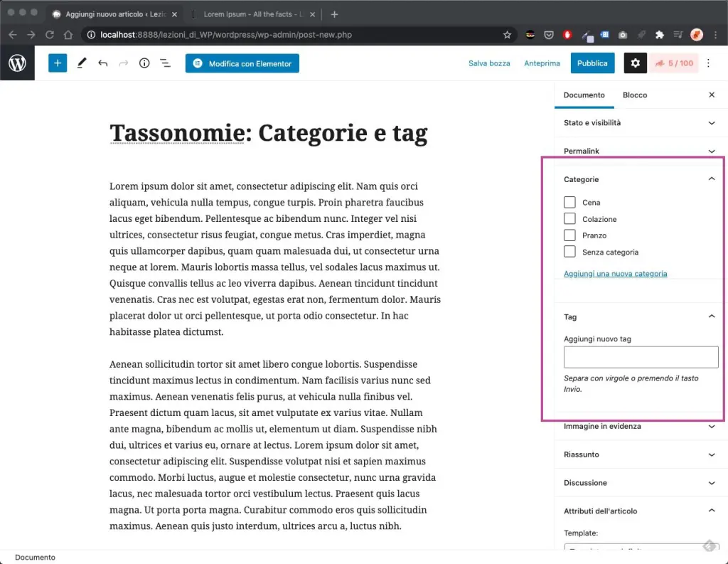The height and width of the screenshot is (564, 728).
Task: Click the browser forward arrow
Action: click(31, 35)
